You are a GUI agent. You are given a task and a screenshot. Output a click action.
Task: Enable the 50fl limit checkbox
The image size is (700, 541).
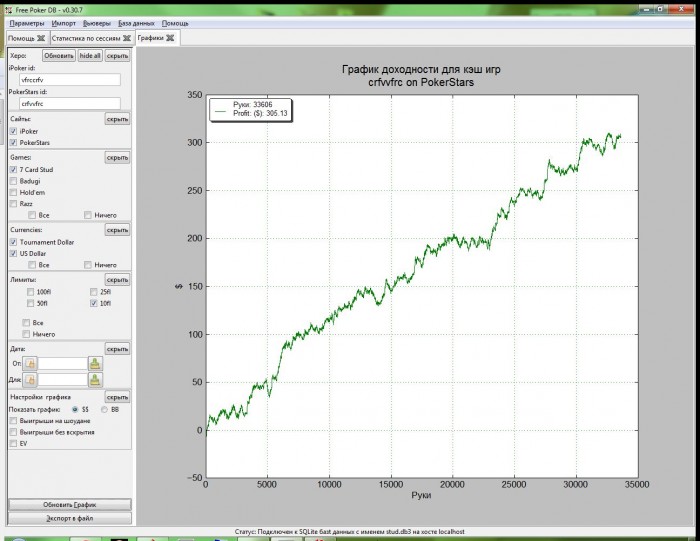pyautogui.click(x=30, y=303)
